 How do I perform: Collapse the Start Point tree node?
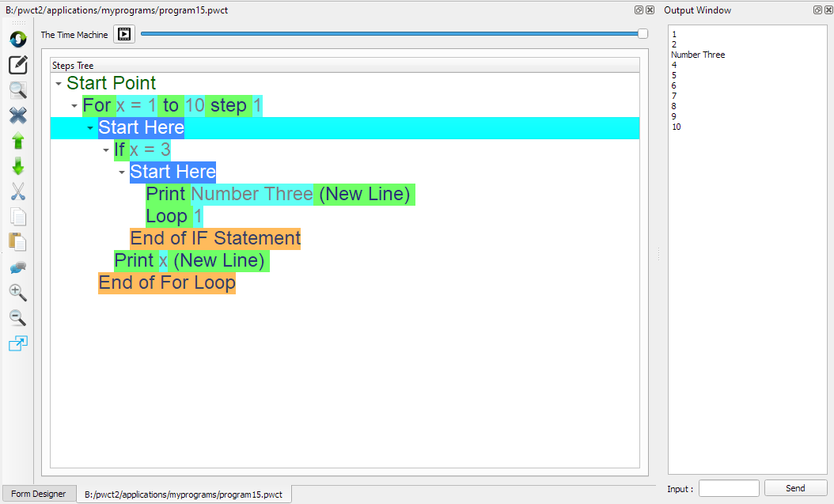point(57,82)
